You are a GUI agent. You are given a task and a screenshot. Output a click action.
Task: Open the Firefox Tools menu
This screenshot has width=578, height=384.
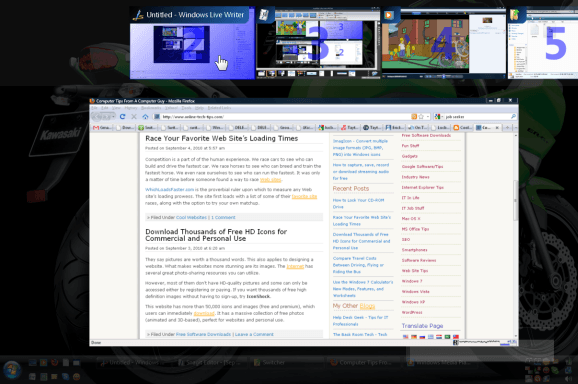[x=186, y=108]
